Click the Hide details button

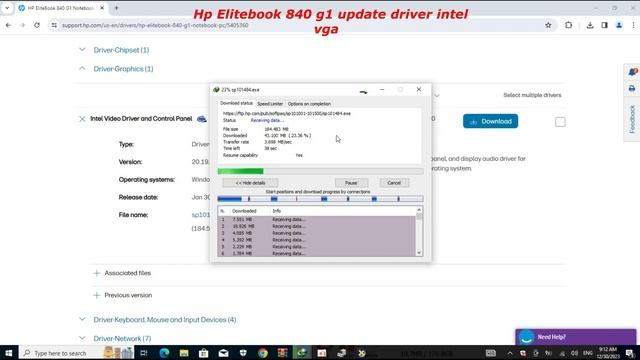point(251,183)
